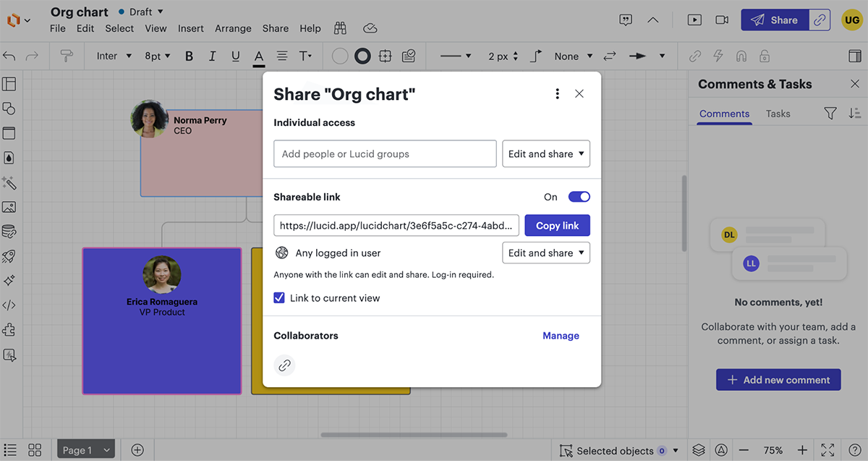Open the Page 1 dropdown
Image resolution: width=868 pixels, height=461 pixels.
(x=86, y=450)
